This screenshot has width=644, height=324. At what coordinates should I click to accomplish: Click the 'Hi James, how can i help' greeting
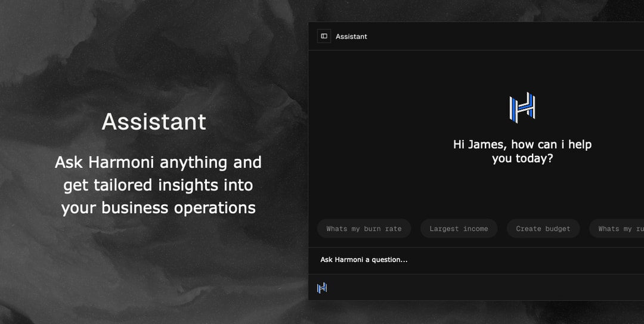coord(522,151)
